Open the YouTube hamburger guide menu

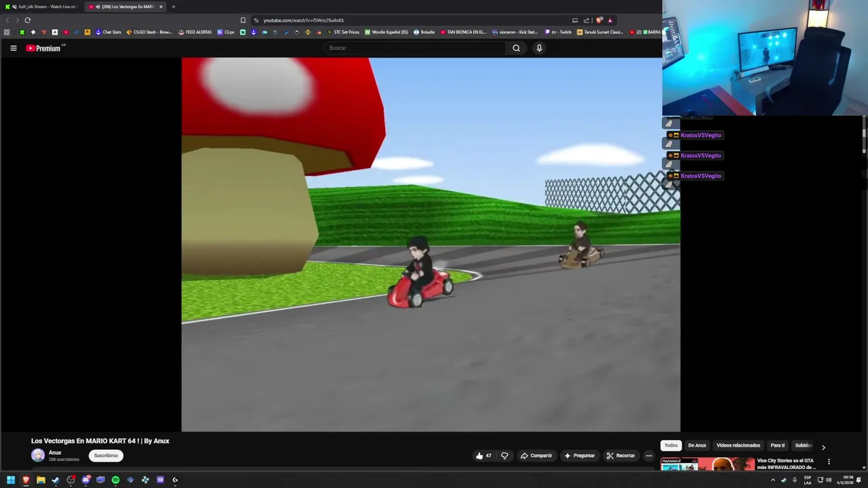[x=13, y=48]
